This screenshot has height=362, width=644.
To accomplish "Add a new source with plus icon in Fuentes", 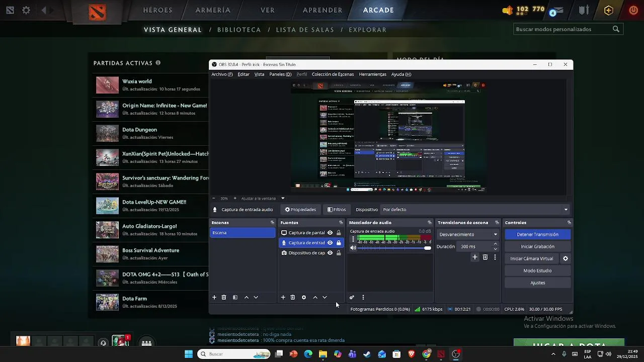I will point(283,298).
